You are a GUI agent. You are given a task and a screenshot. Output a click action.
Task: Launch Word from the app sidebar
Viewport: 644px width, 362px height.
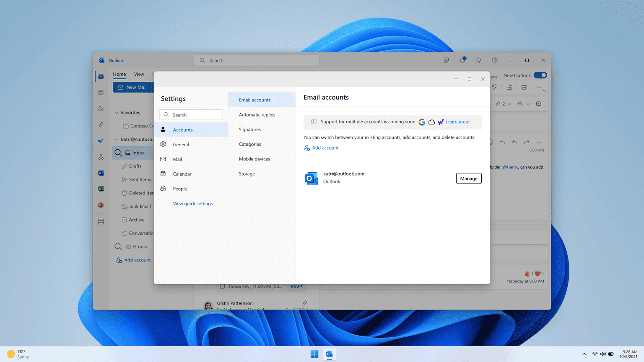point(101,173)
